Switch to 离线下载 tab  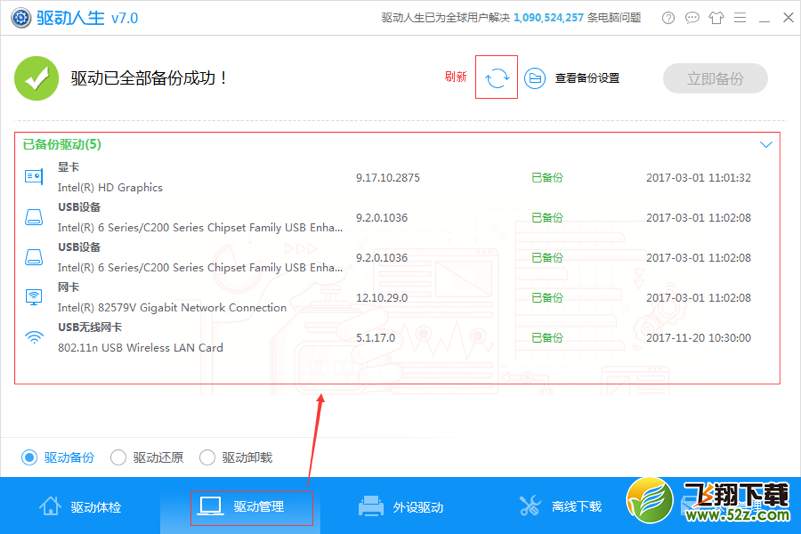[560, 506]
